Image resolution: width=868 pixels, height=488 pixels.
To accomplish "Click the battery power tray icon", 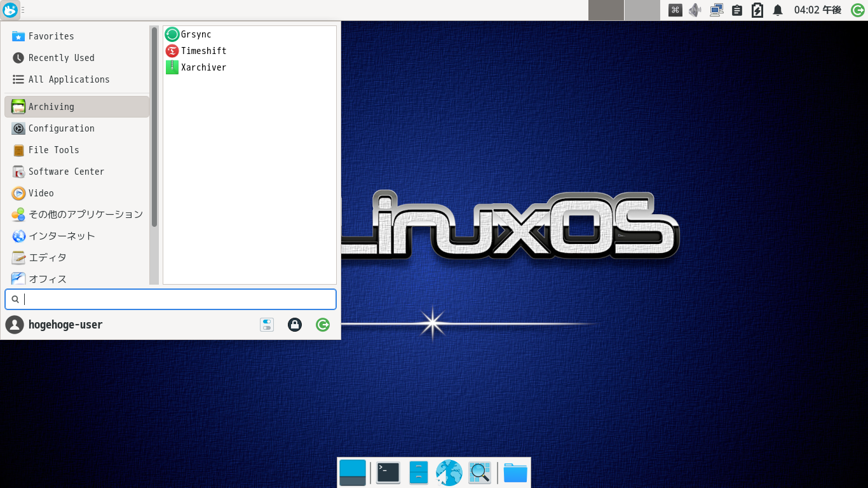I will coord(757,10).
